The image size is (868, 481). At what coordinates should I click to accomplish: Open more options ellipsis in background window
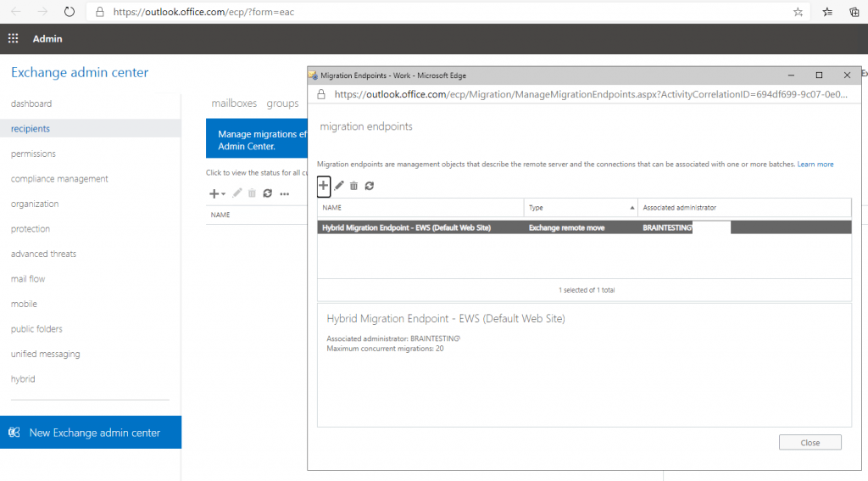coord(285,194)
